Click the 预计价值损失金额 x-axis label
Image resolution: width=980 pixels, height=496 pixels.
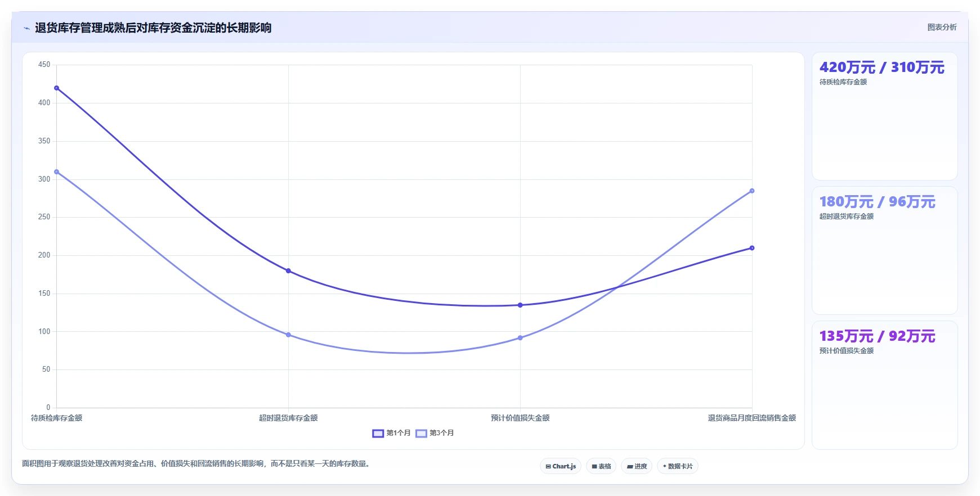click(520, 418)
